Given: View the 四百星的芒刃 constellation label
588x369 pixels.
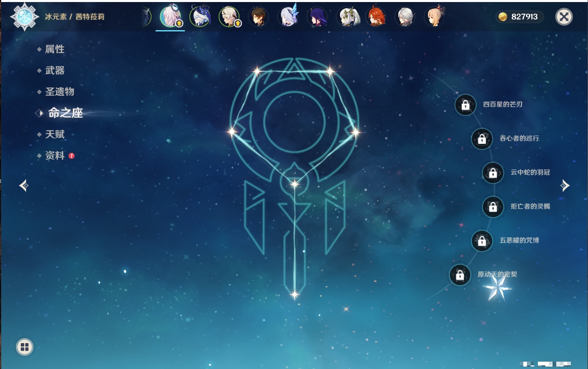Looking at the screenshot, I should pos(502,104).
